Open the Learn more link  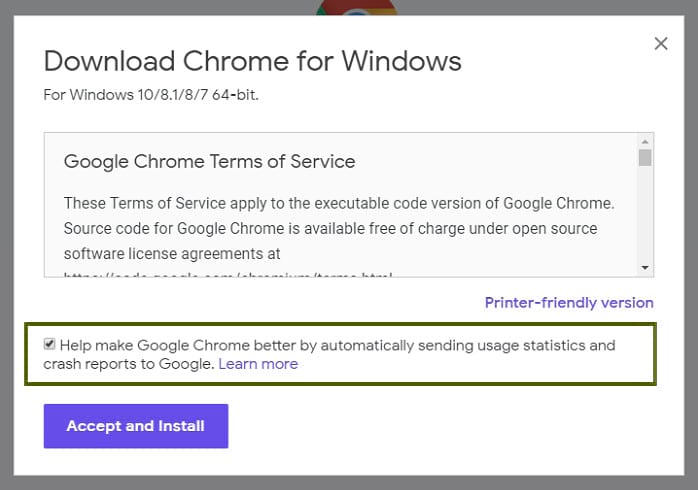(258, 364)
